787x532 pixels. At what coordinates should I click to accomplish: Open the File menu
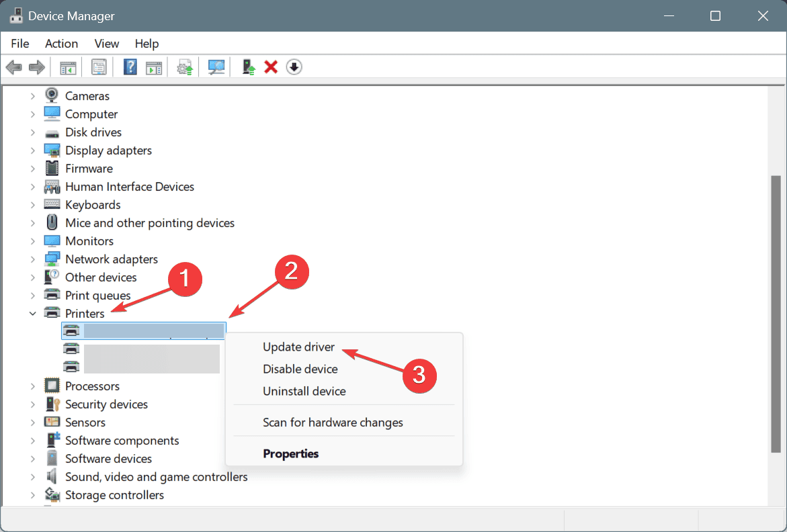tap(20, 44)
